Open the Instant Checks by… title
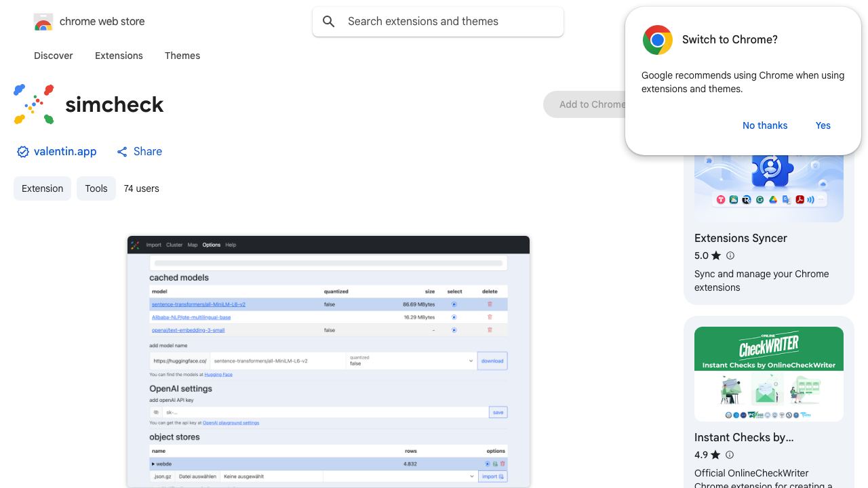The height and width of the screenshot is (488, 868). [744, 438]
